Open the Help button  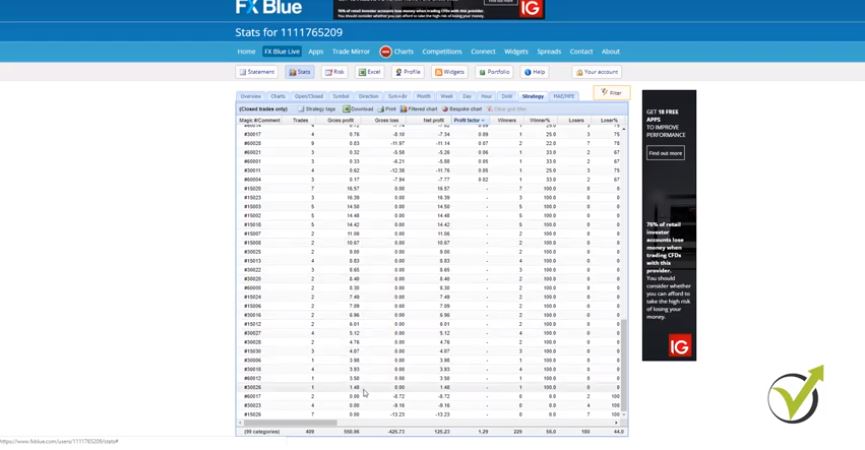pyautogui.click(x=534, y=72)
